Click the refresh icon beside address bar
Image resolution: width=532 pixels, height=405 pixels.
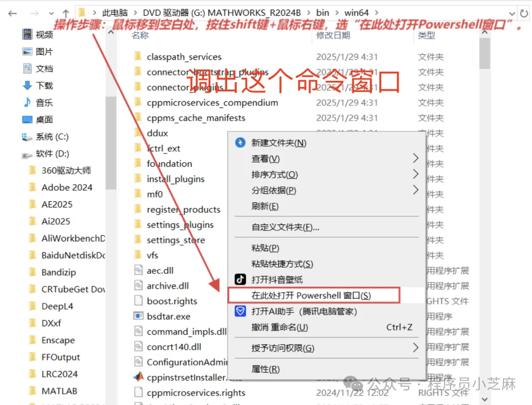(524, 14)
